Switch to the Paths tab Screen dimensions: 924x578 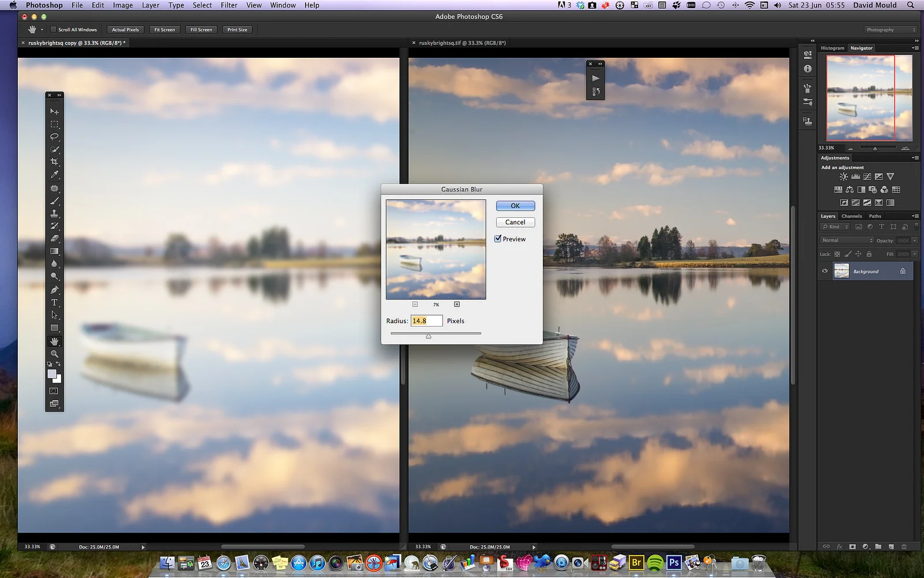tap(875, 216)
